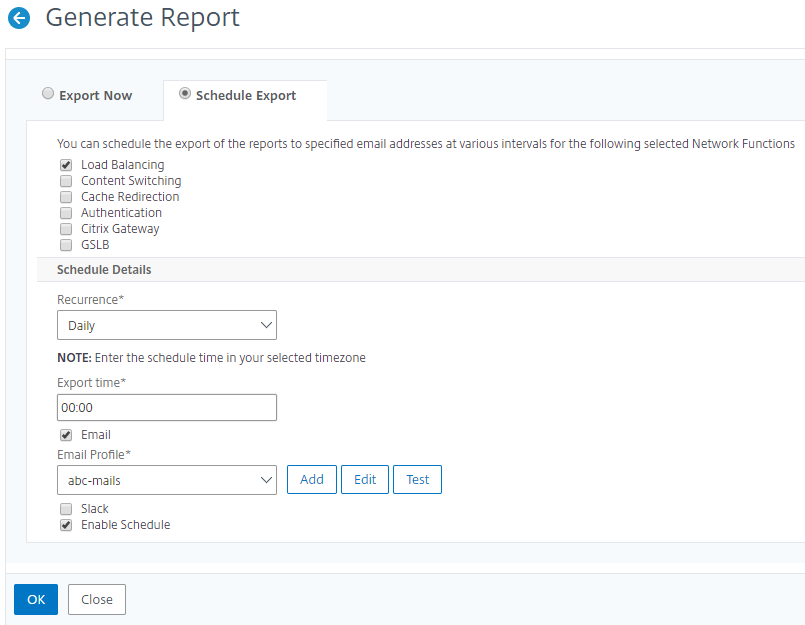This screenshot has height=625, width=805.
Task: Tick the Authentication checkbox
Action: click(66, 213)
